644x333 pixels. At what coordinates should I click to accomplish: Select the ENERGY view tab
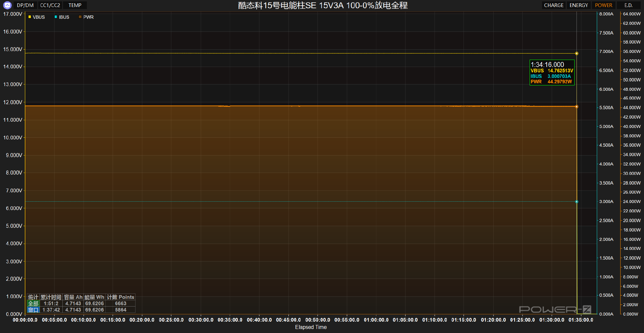[579, 5]
